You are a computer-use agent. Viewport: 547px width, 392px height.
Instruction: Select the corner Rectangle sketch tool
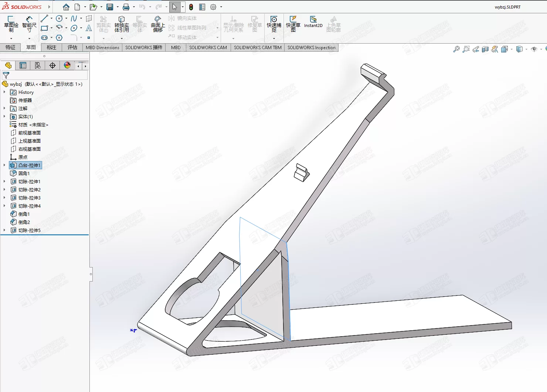[x=44, y=28]
